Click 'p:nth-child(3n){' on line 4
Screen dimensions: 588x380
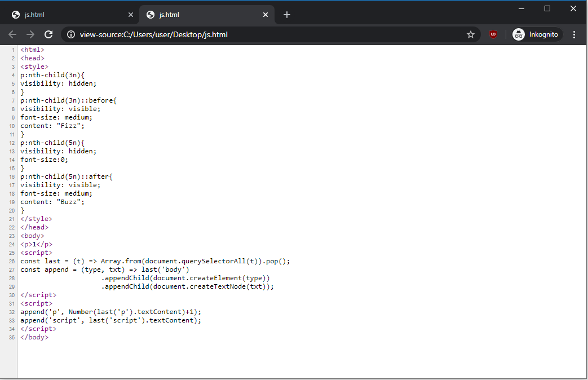click(x=52, y=75)
